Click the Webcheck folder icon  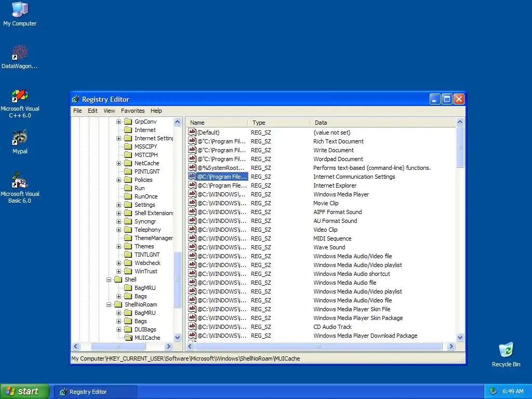pos(128,263)
